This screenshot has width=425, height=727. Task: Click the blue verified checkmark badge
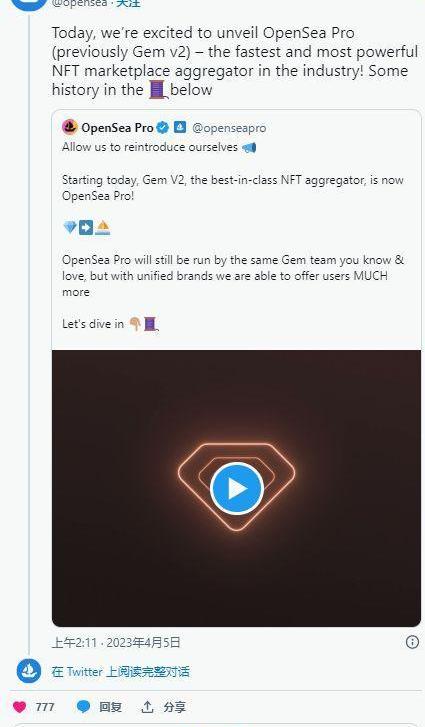point(162,127)
